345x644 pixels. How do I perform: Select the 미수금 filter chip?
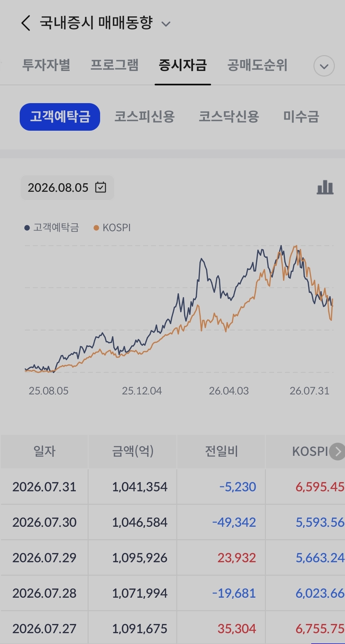(301, 117)
